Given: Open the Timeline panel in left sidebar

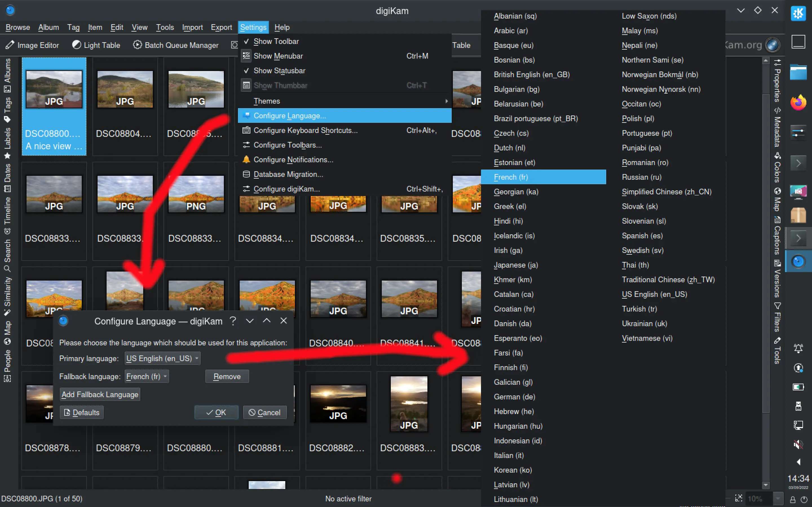Looking at the screenshot, I should click(x=8, y=212).
